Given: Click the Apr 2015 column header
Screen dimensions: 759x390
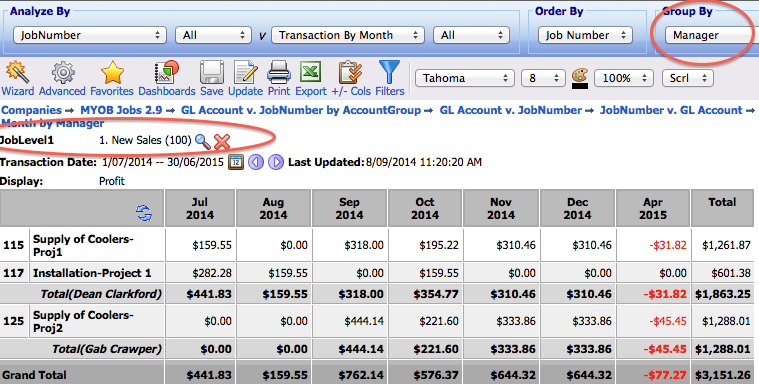Looking at the screenshot, I should [x=653, y=209].
